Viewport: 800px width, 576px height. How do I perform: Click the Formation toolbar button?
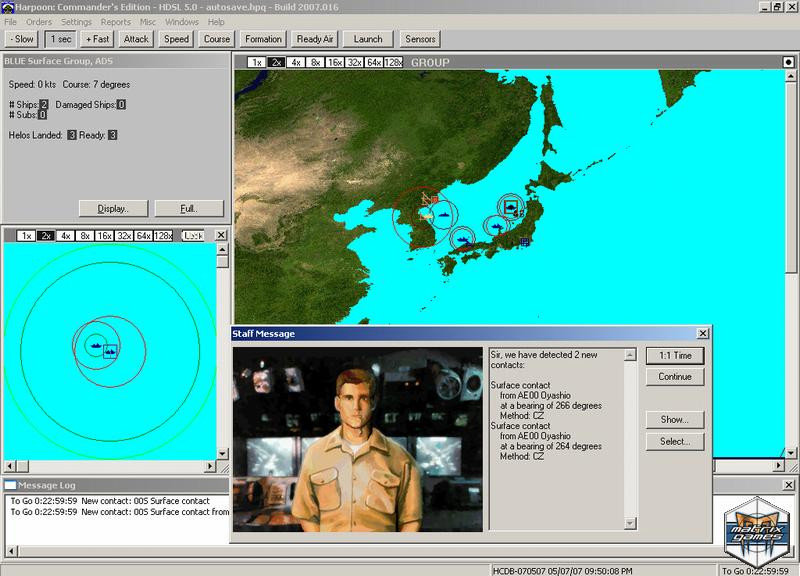263,39
